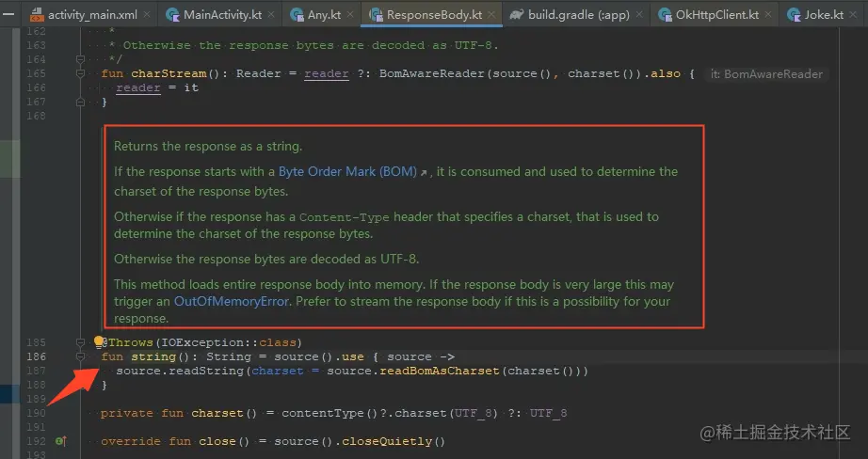
Task: Close the OkHttpClient.kt tab
Action: pyautogui.click(x=769, y=15)
